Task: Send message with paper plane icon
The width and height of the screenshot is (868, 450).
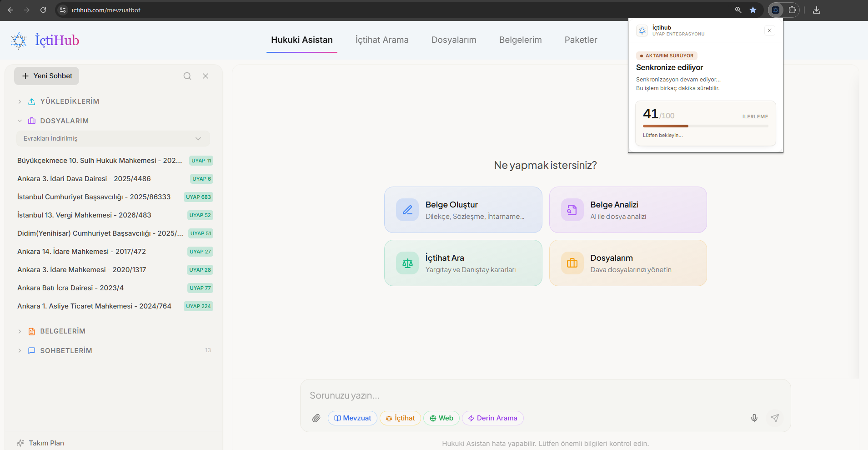Action: 775,418
